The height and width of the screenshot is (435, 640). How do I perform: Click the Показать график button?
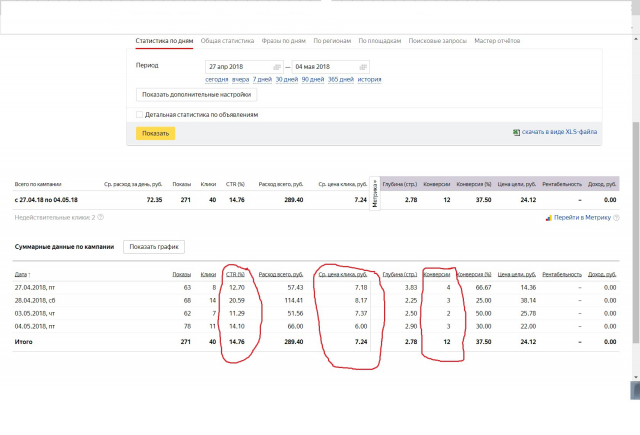(x=154, y=247)
